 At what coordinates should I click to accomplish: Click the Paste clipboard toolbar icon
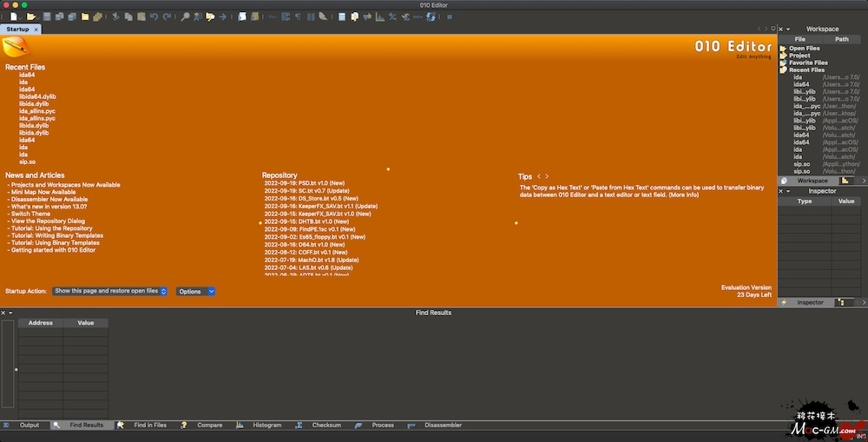click(x=140, y=16)
